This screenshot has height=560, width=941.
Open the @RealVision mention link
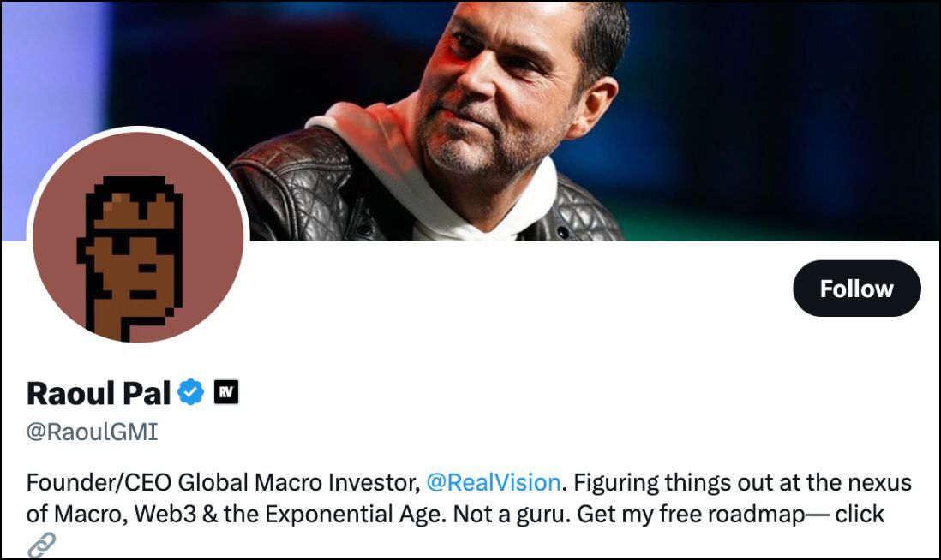pos(494,482)
